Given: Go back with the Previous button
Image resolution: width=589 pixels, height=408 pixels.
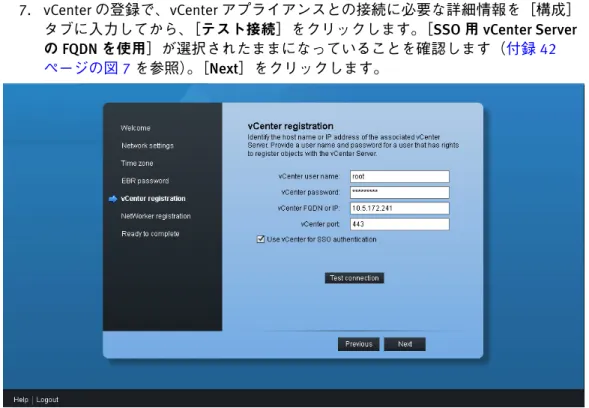Looking at the screenshot, I should 358,344.
